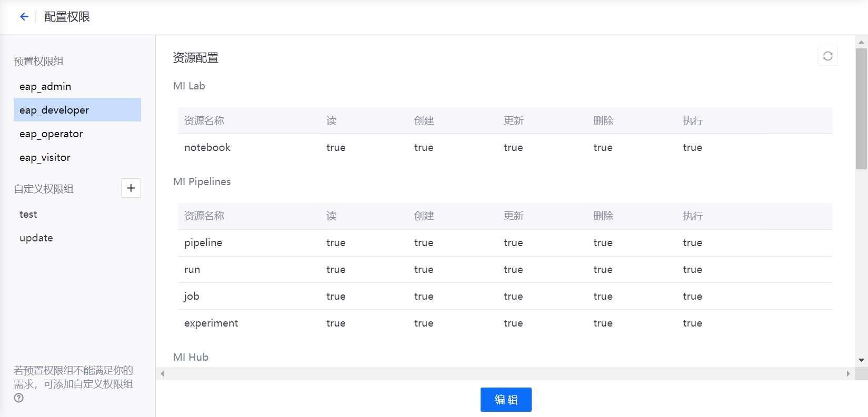Select eap_admin permission group
Viewport: 868px width, 417px height.
click(x=77, y=86)
